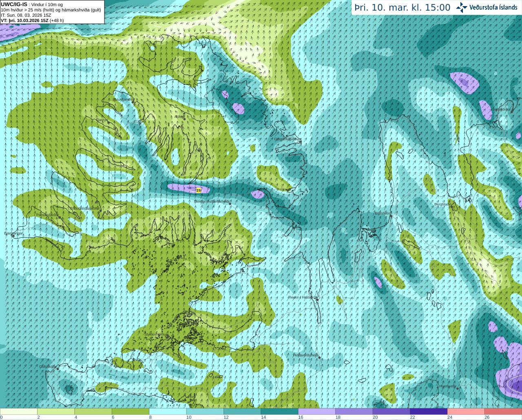Click the Æðey station label

pos(179,117)
